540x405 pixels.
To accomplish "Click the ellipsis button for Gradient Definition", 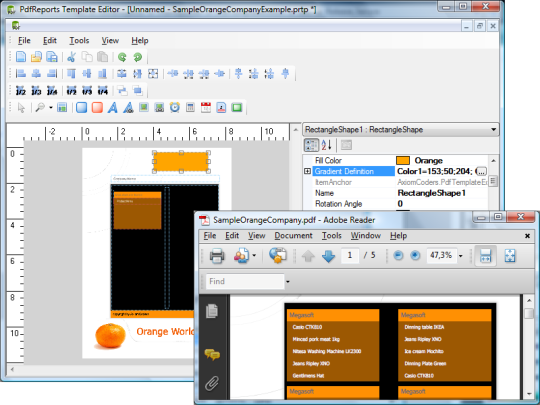I will point(481,171).
